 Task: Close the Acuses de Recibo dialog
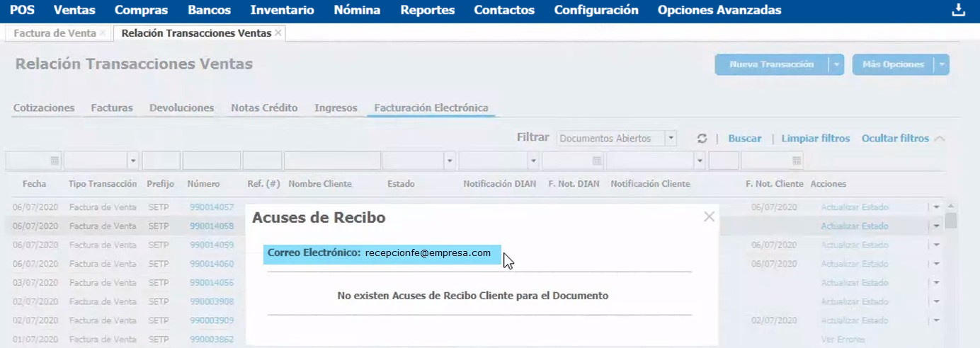[709, 217]
